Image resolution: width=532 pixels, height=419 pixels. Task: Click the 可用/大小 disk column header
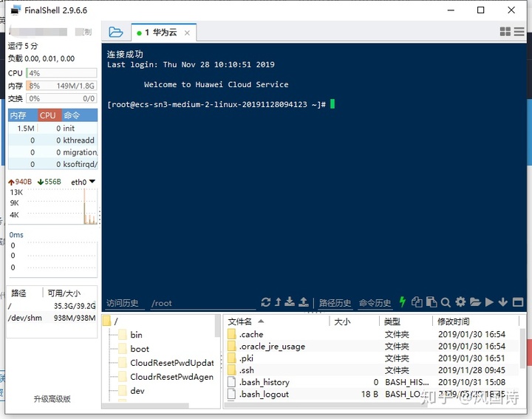(x=70, y=293)
